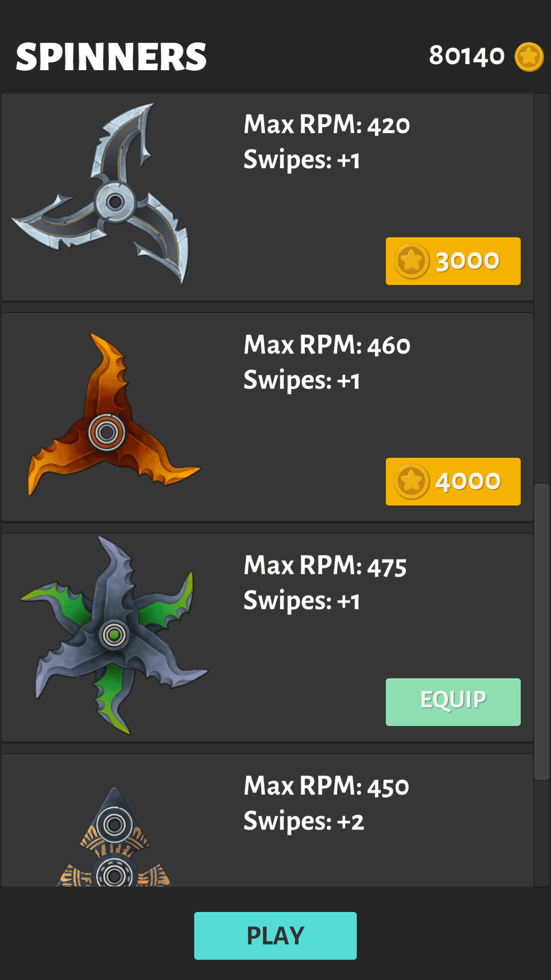This screenshot has width=551, height=980.
Task: Click the spinner list scrollbar thumb
Action: click(x=542, y=632)
